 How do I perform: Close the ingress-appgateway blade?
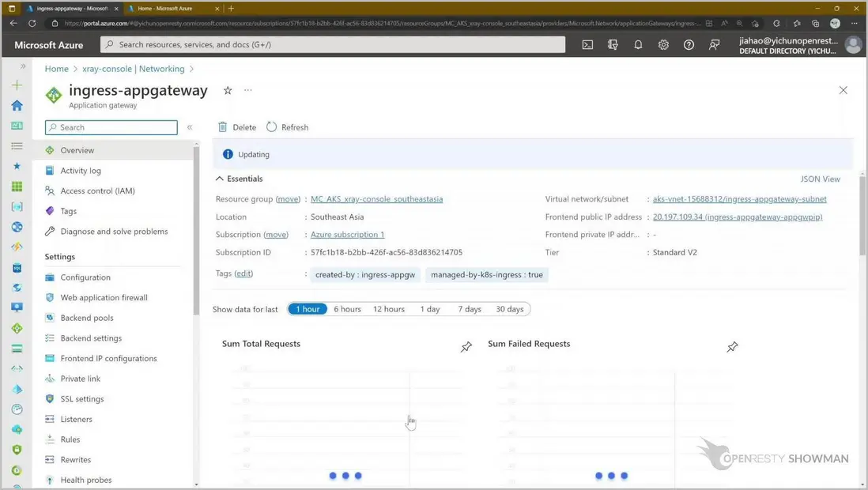pyautogui.click(x=843, y=90)
